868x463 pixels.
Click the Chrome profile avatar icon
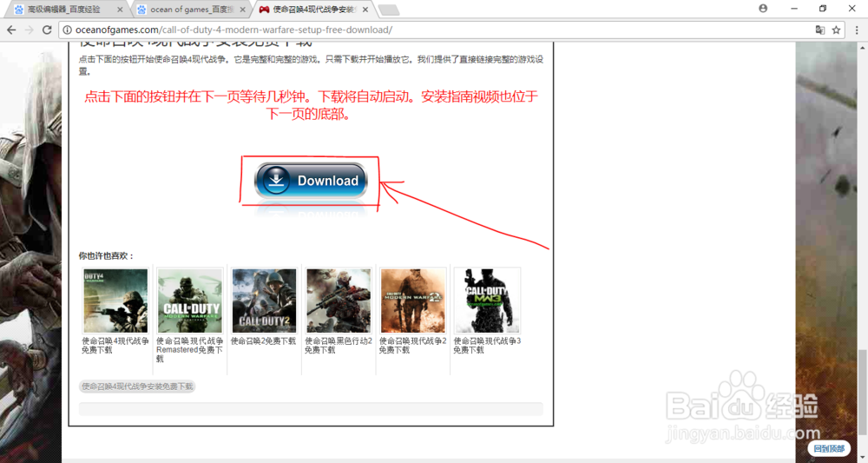coord(763,9)
